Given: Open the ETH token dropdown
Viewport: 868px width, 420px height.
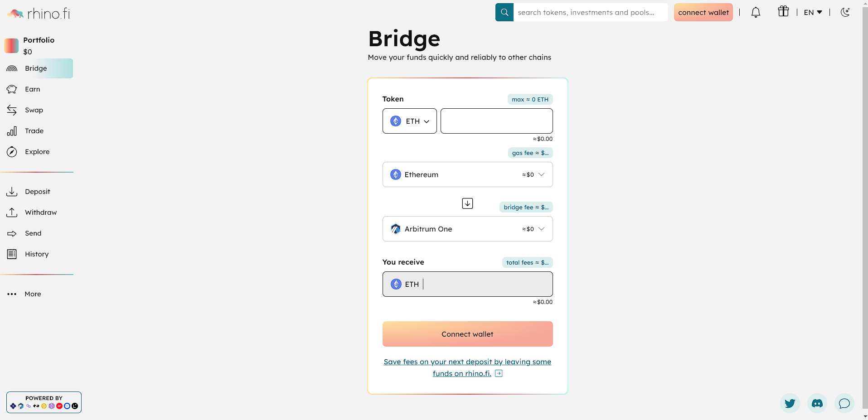Looking at the screenshot, I should [x=410, y=121].
